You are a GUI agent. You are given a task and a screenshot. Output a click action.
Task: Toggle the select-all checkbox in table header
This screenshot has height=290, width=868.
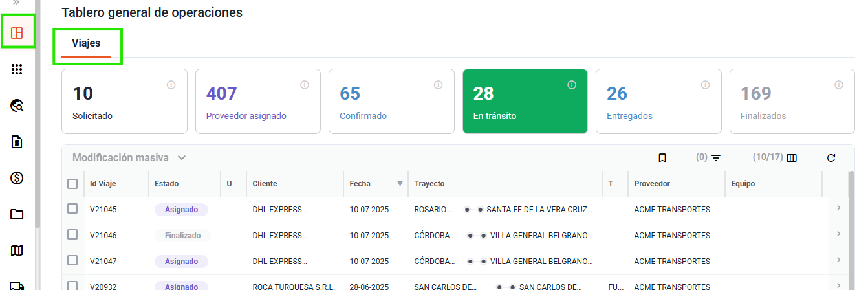72,184
